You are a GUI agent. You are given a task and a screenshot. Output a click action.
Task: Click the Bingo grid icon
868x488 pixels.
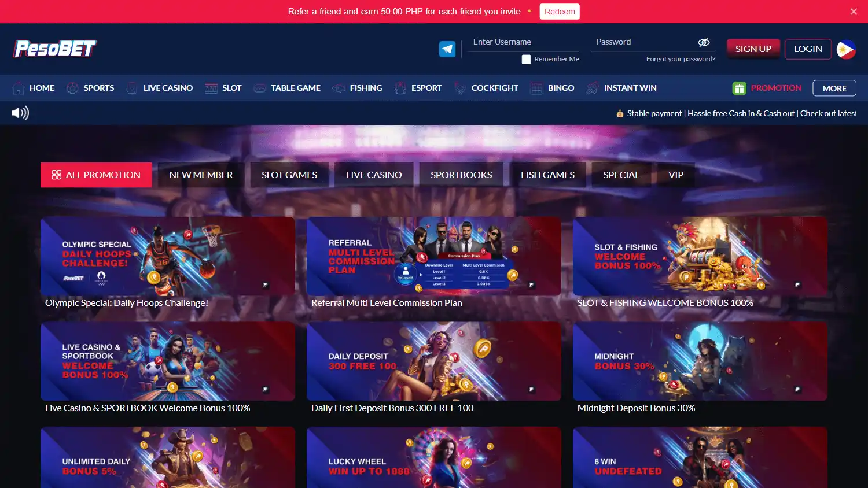pyautogui.click(x=537, y=88)
